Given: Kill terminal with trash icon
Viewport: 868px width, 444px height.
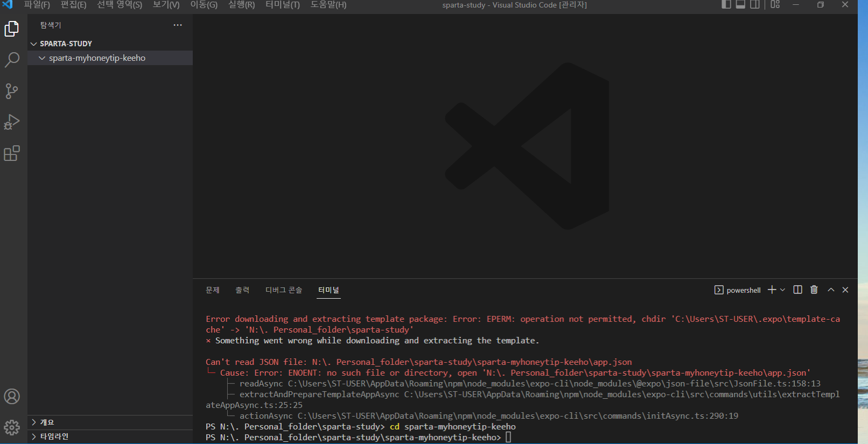Looking at the screenshot, I should [x=814, y=290].
